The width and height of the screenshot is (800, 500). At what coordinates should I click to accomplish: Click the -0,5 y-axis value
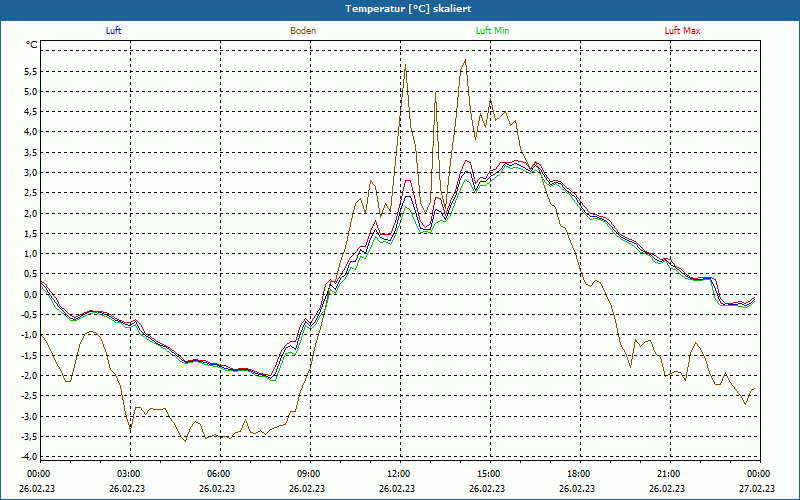(x=29, y=314)
